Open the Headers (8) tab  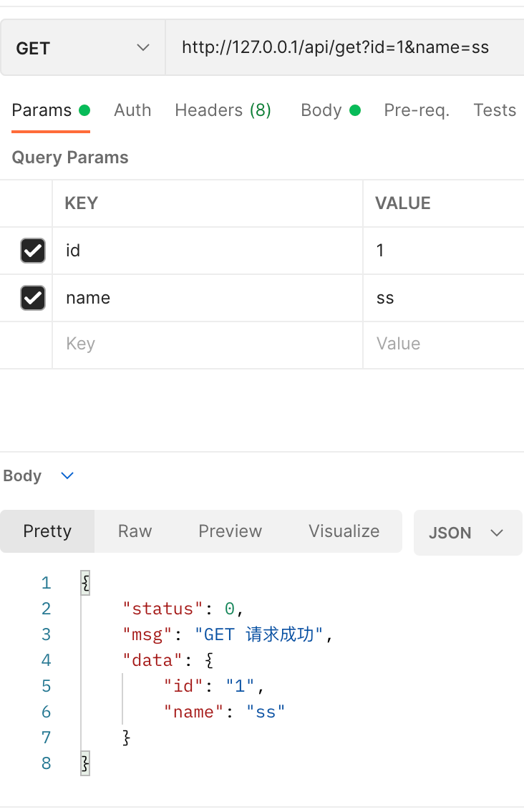[223, 110]
